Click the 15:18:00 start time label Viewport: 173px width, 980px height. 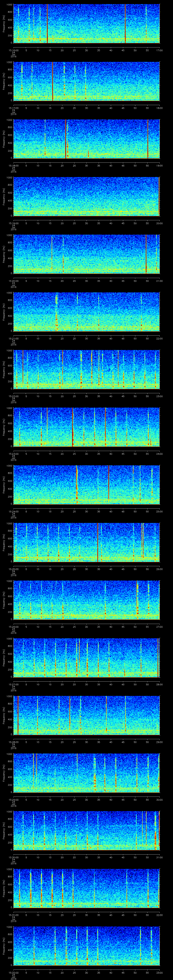click(14, 166)
